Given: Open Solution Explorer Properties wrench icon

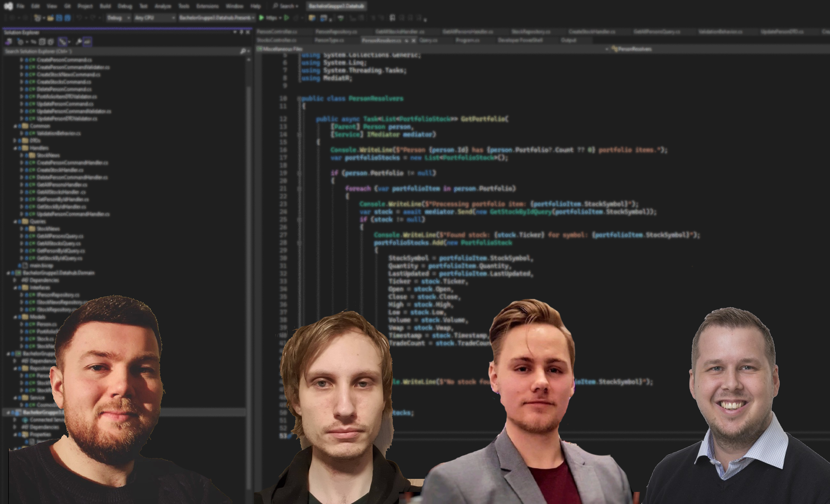Looking at the screenshot, I should click(x=78, y=41).
